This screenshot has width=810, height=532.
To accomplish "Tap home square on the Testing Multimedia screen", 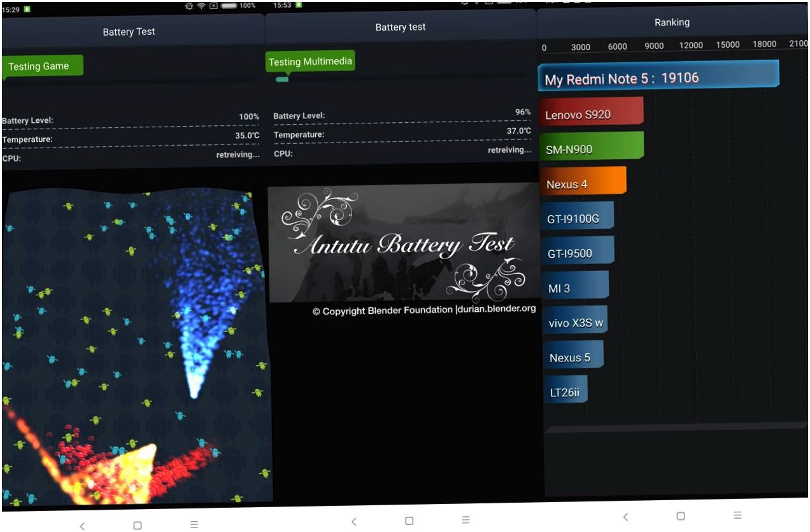I will click(x=409, y=521).
